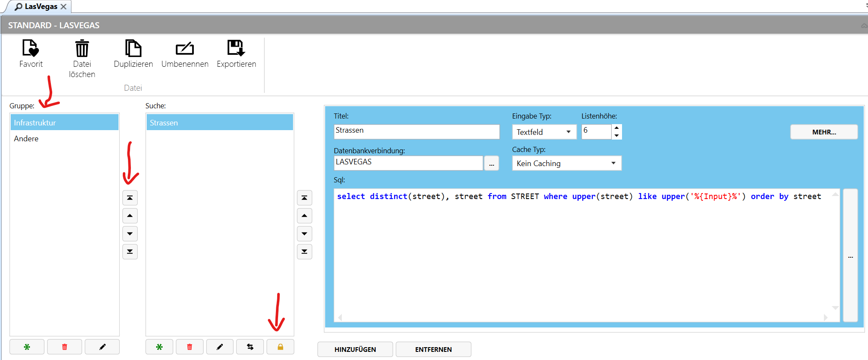This screenshot has height=360, width=868.
Task: Click the swap arrows button under Suche
Action: [250, 347]
